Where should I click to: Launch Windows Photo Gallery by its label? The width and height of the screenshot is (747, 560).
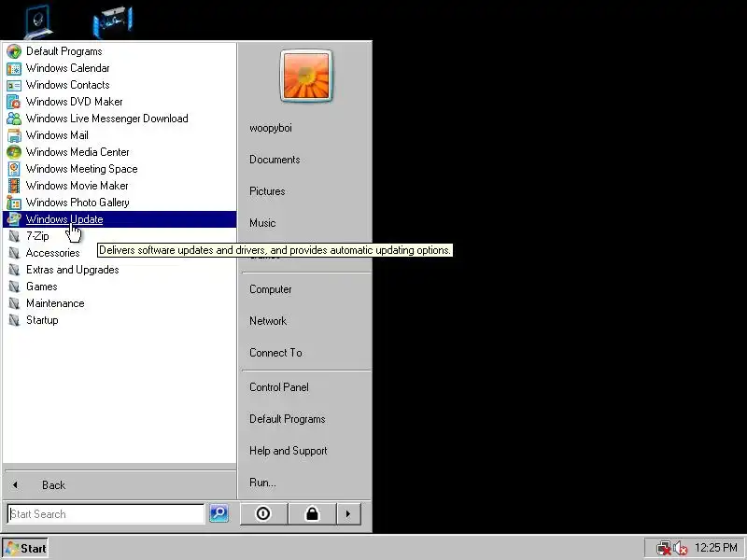tap(78, 203)
